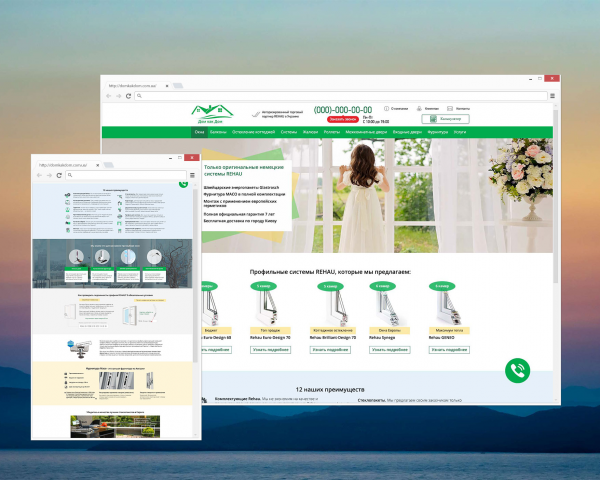This screenshot has height=480, width=600.
Task: Close the tab in the large browser window
Action: click(167, 86)
